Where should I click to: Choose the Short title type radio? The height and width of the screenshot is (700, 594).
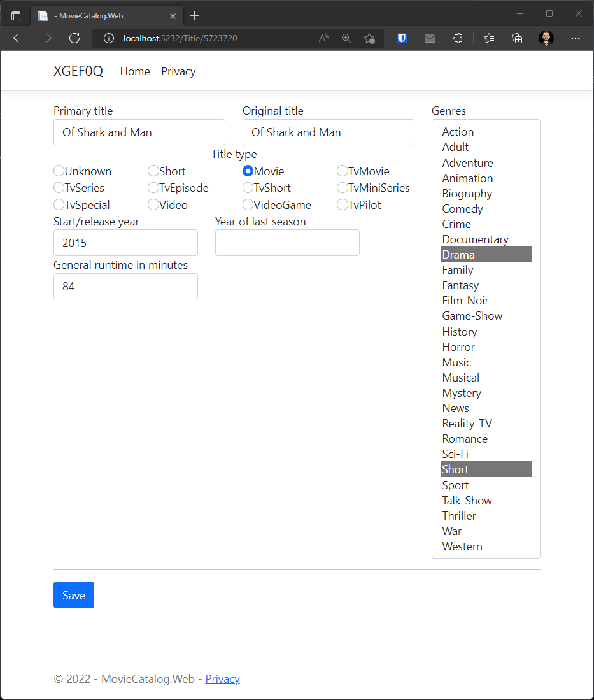pos(153,171)
